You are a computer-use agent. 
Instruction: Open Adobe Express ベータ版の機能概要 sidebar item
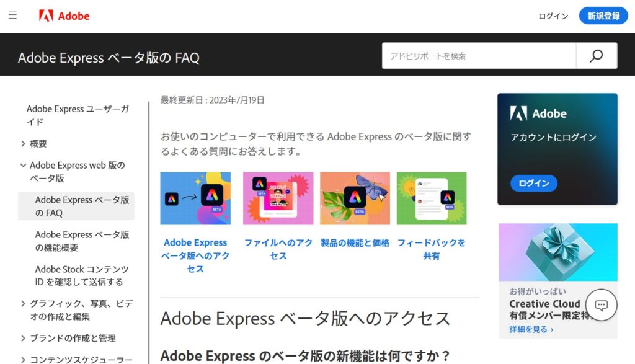82,241
